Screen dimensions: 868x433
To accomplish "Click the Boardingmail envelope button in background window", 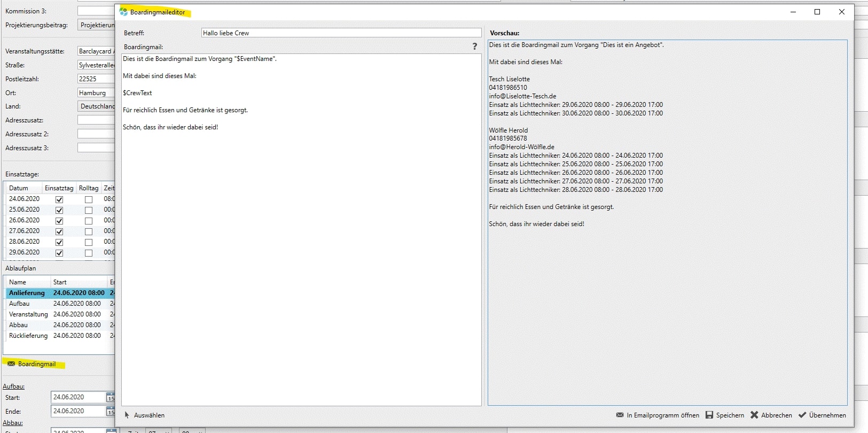I will click(32, 364).
